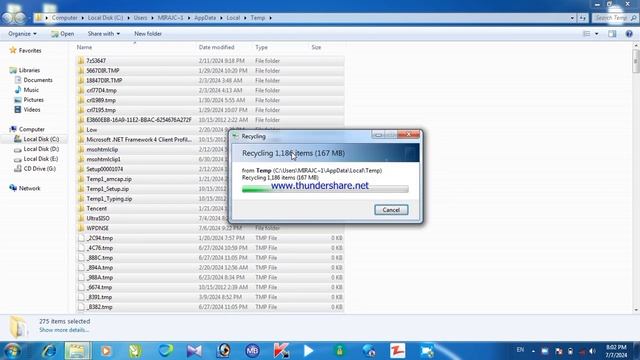Open the green lock taskbar icon
Image resolution: width=640 pixels, height=360 pixels.
point(340,351)
